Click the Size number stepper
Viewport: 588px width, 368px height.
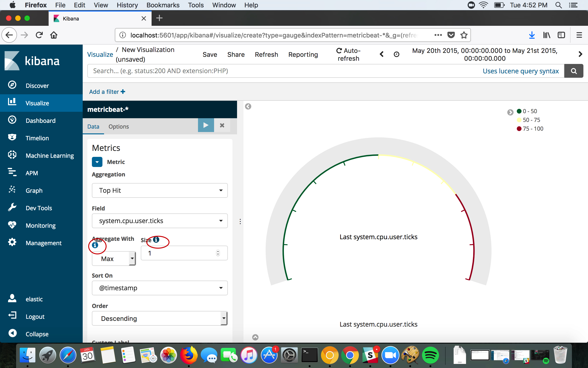point(218,253)
